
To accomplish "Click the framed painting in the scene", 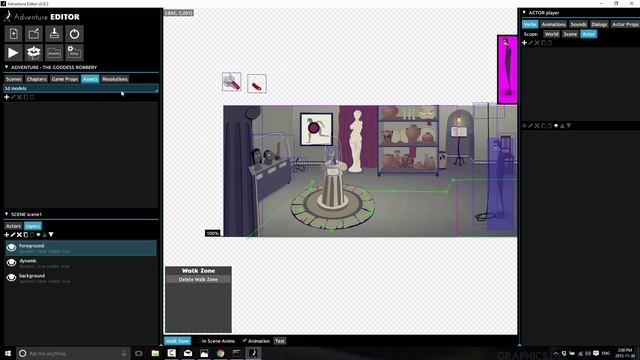I will coord(316,129).
